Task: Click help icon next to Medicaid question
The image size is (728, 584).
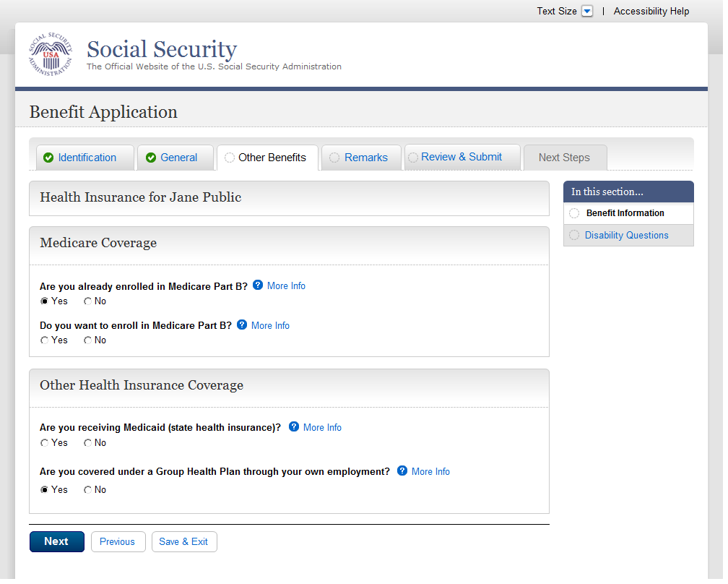Action: (x=294, y=427)
